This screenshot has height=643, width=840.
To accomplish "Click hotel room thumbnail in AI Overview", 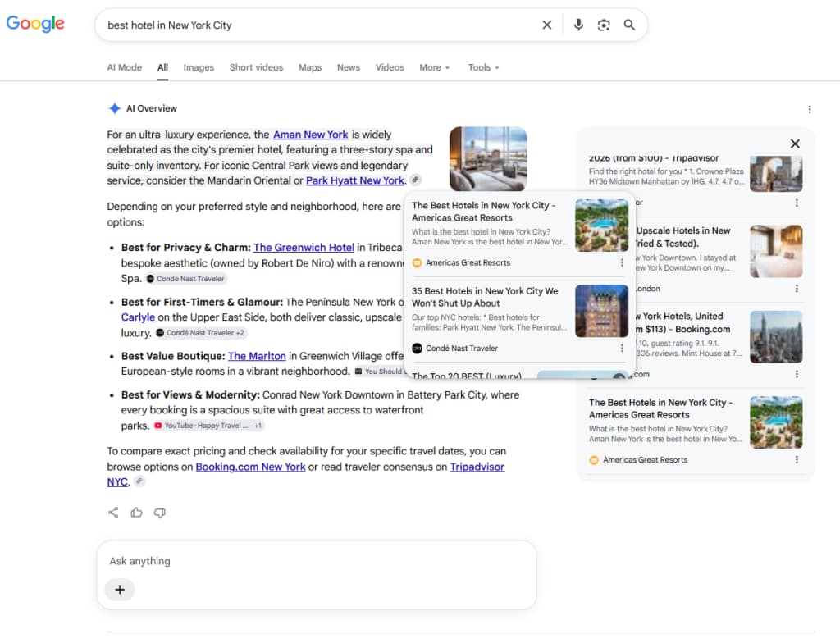I will [488, 158].
